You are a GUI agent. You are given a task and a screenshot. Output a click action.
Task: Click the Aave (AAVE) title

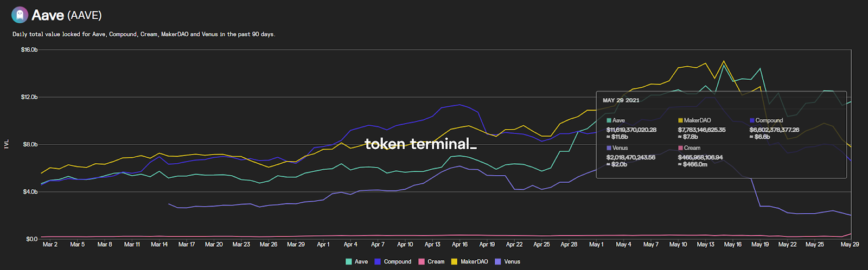click(x=67, y=15)
